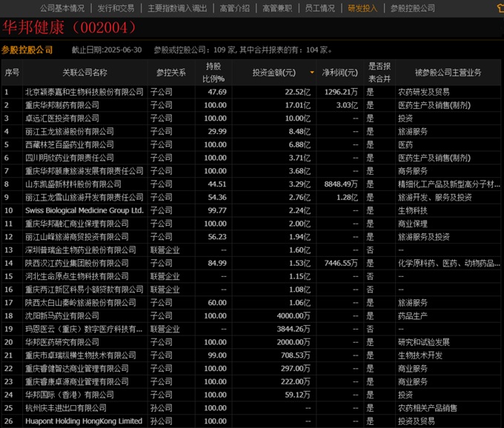504x428 pixels.
Task: Select row 深圳普瑞金生物药业股份有限公司
Action: pyautogui.click(x=251, y=250)
